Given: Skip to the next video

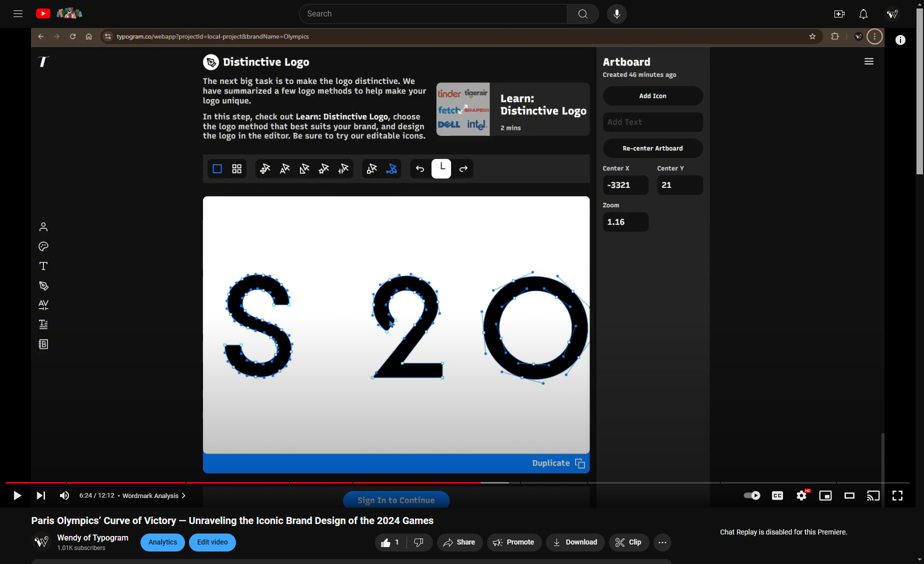Looking at the screenshot, I should pyautogui.click(x=41, y=496).
